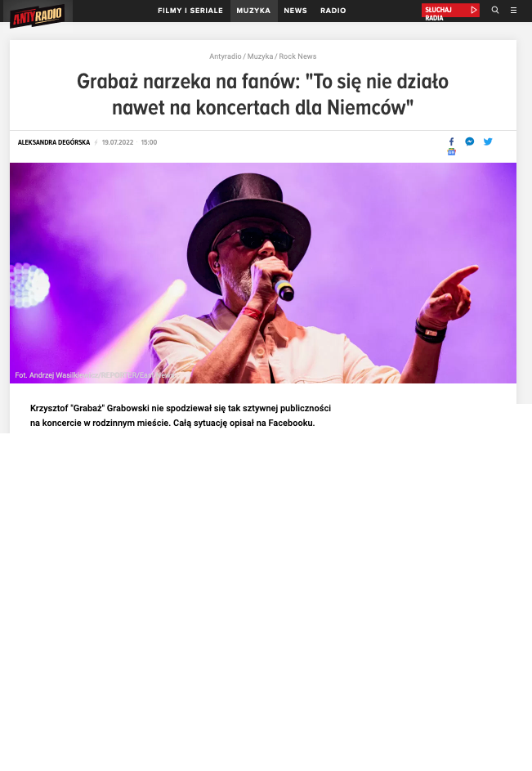
Task: Go to Muzyka breadcrumb link
Action: point(260,56)
